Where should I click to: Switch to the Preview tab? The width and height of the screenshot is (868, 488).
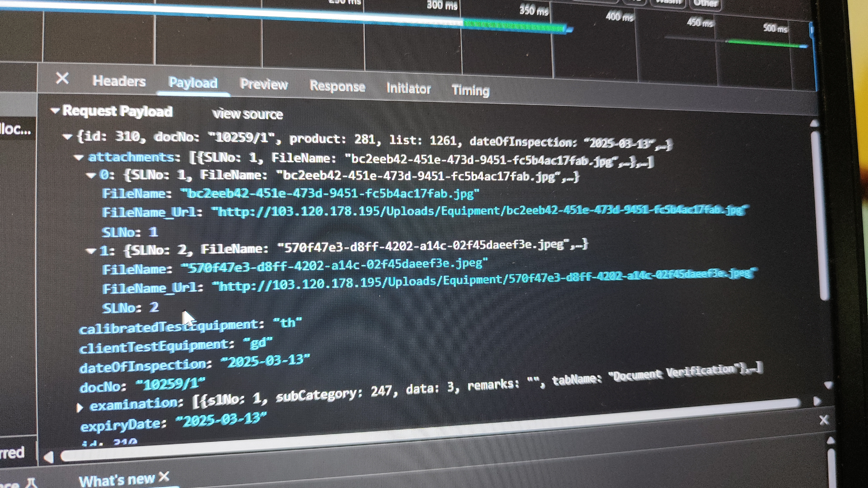click(x=264, y=84)
